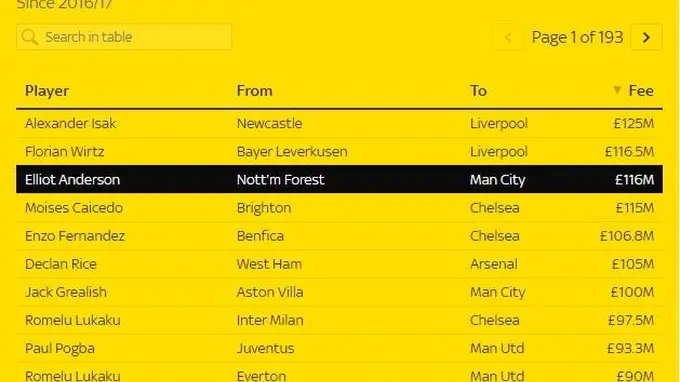Click the Fee column header

641,91
